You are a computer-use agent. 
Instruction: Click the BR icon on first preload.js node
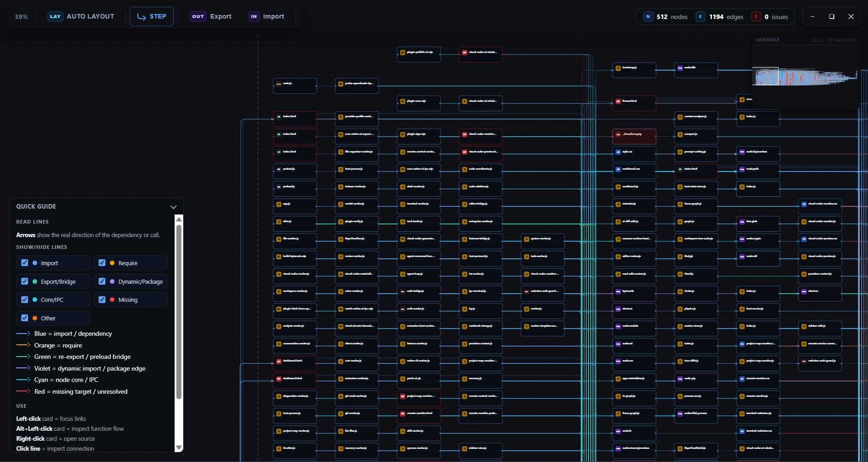click(x=279, y=169)
